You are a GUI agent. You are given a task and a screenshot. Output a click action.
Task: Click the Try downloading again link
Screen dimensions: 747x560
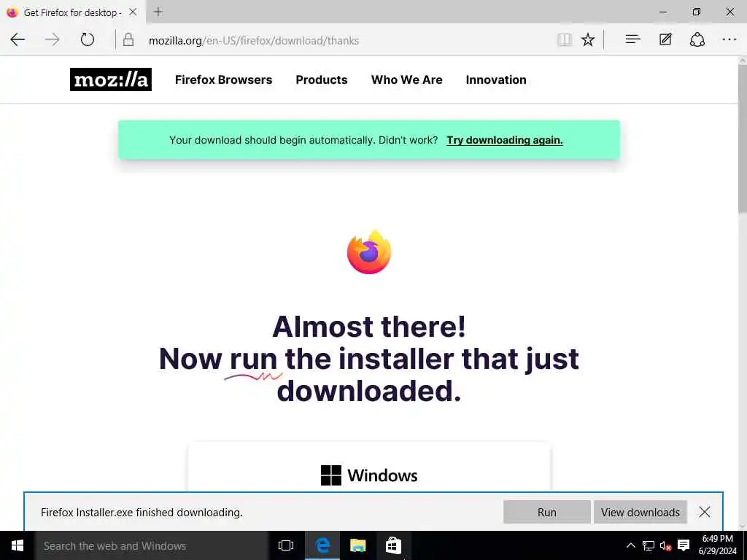point(505,140)
